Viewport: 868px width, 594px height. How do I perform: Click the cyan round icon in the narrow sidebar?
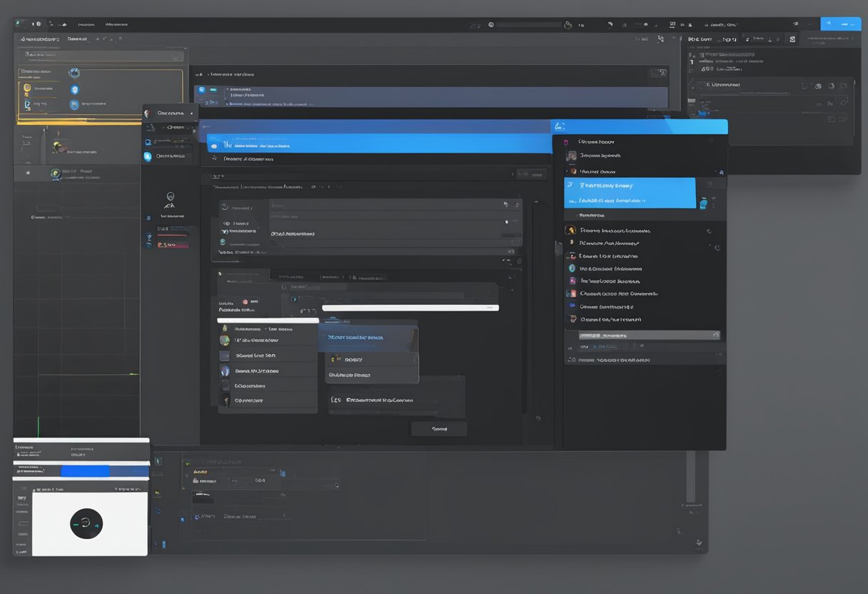pyautogui.click(x=148, y=156)
